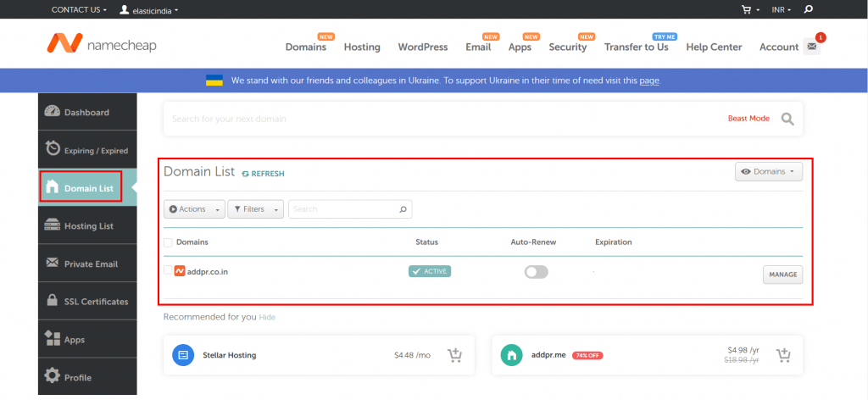The height and width of the screenshot is (400, 868).
Task: Click the 74% OFF badge
Action: [587, 355]
